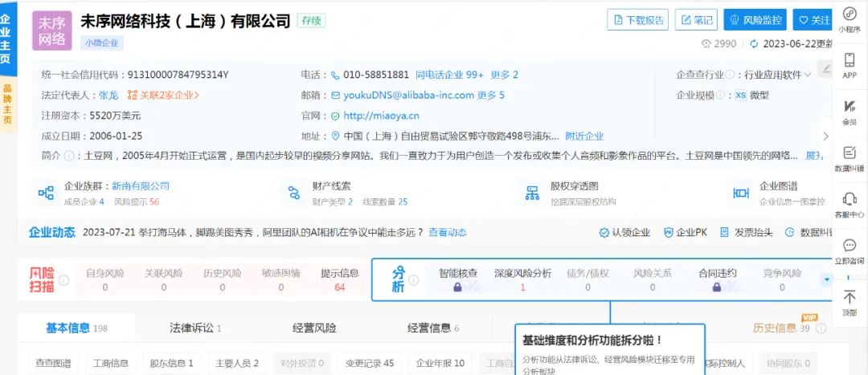Viewport: 868px width, 375px height.
Task: Click the 顶部 back-to-top arrow icon
Action: coord(850,297)
